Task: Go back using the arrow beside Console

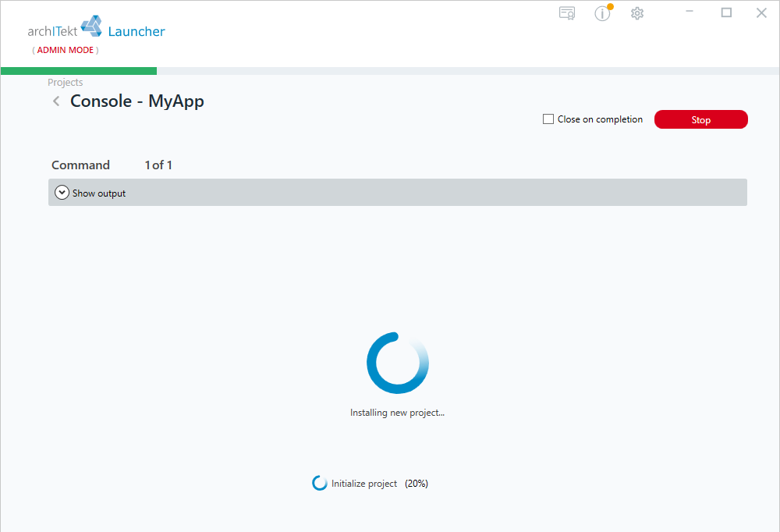Action: [x=56, y=101]
